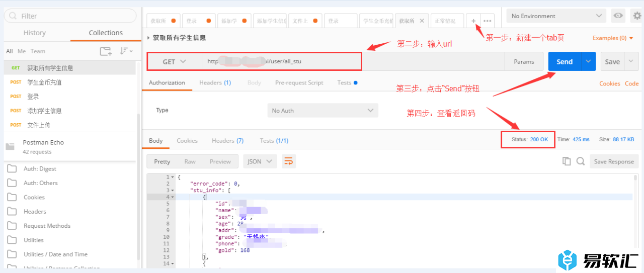The width and height of the screenshot is (644, 273).
Task: Select the Pretty response view
Action: 162,161
